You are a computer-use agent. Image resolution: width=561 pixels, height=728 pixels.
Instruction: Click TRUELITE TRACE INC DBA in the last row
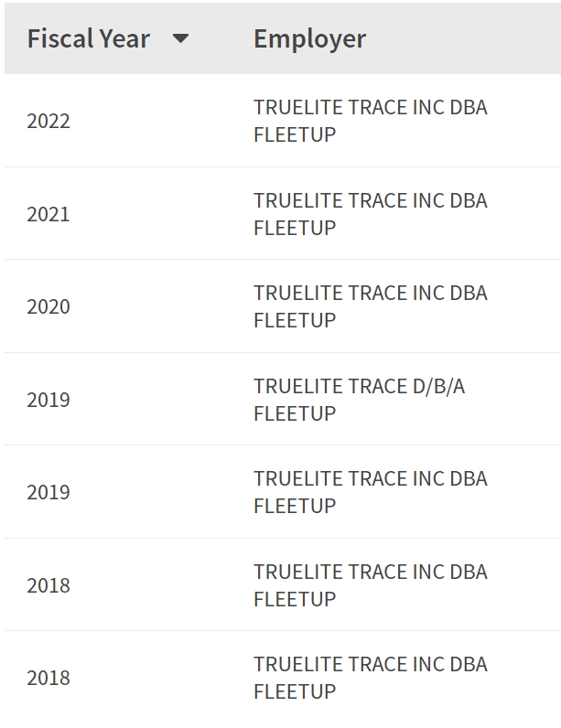pyautogui.click(x=370, y=664)
